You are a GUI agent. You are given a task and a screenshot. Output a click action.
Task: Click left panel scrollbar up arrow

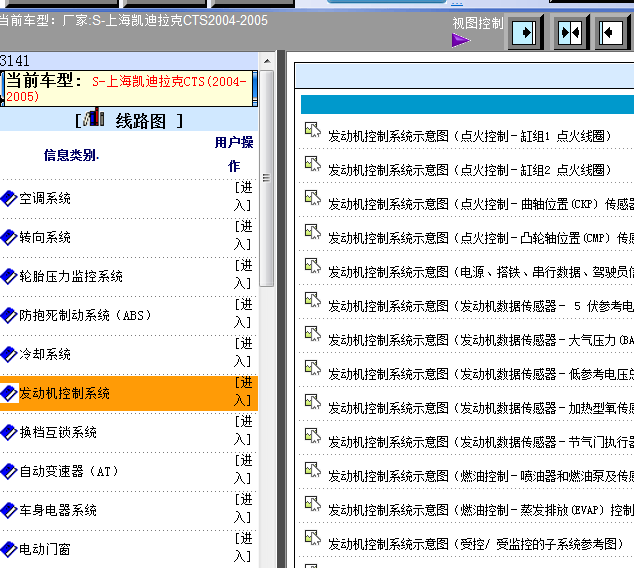[x=267, y=61]
